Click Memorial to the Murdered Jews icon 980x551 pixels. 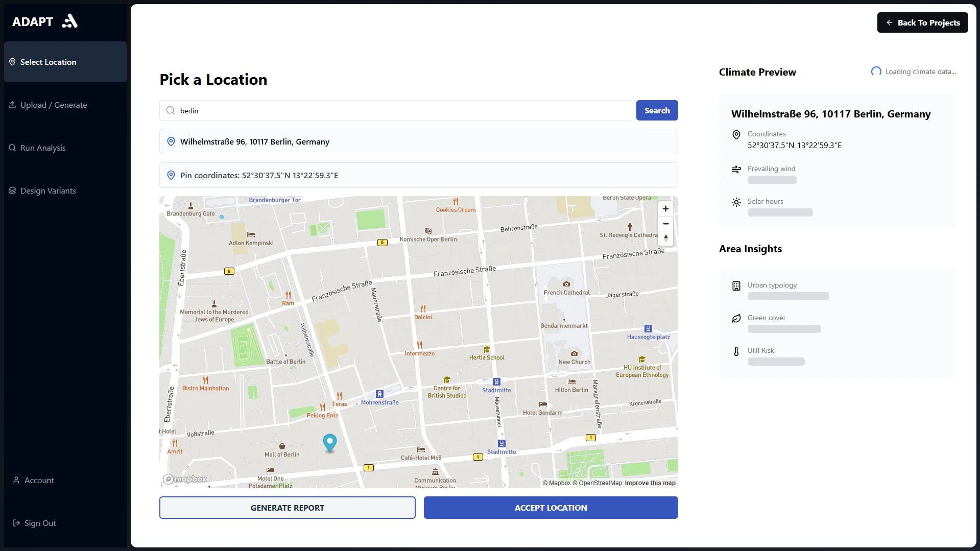pos(214,304)
